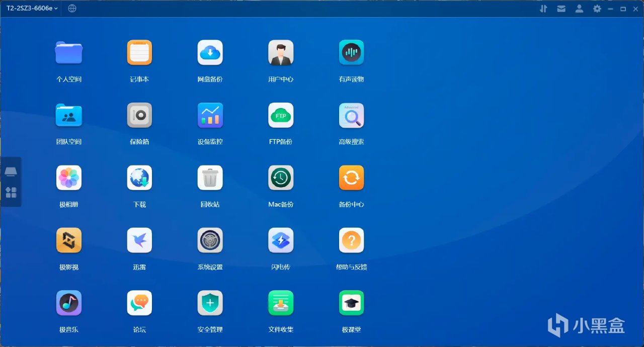Open the transfer tasks arrows icon
644x347 pixels.
pyautogui.click(x=543, y=9)
